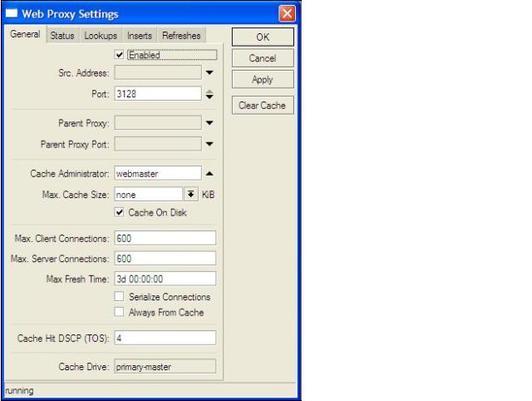532x401 pixels.
Task: Switch to the Status tab
Action: [62, 36]
